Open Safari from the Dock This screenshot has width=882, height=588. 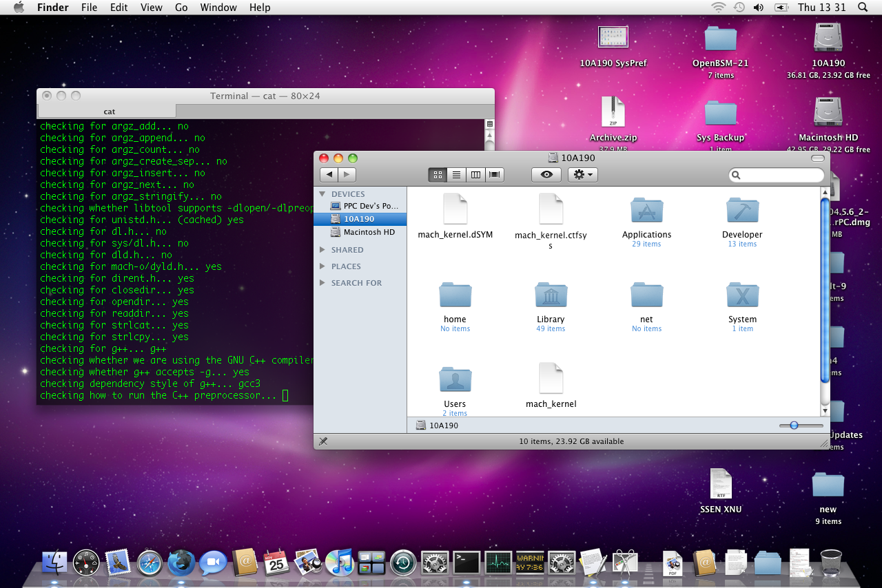[x=150, y=563]
